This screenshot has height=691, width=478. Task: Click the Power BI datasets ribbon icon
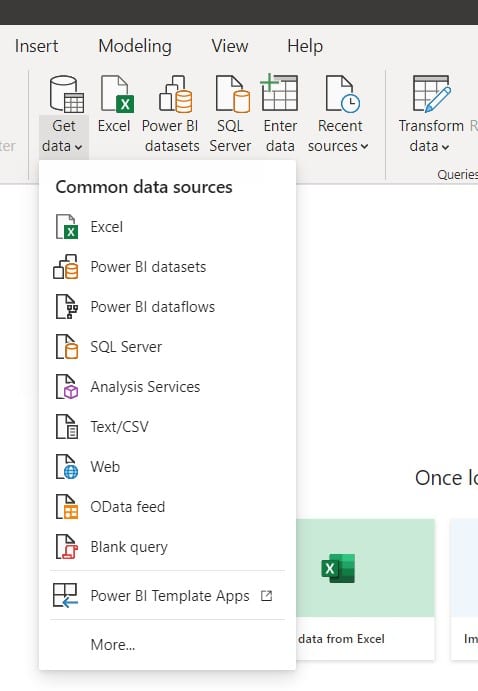point(175,94)
